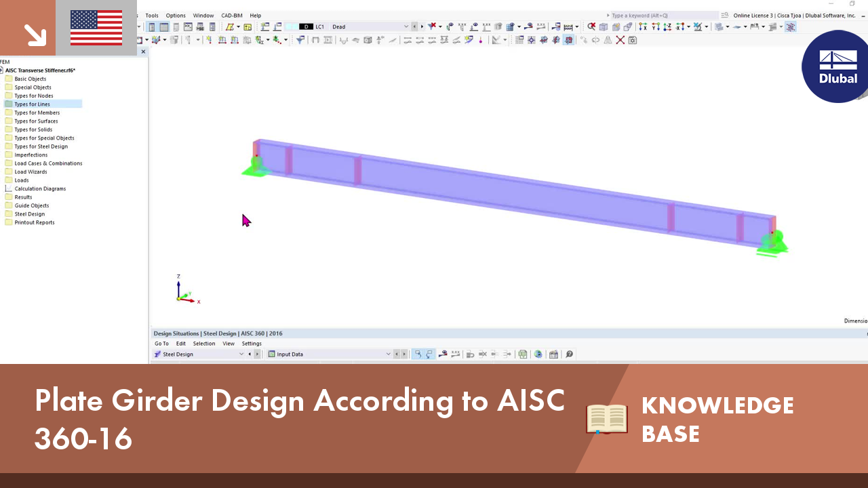Open the CAD-BIM menu
This screenshot has width=868, height=488.
click(231, 15)
